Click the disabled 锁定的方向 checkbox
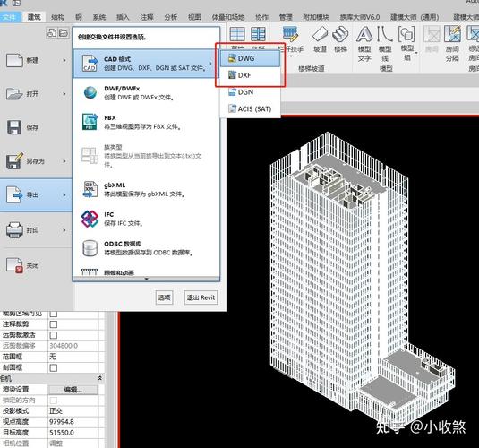The width and height of the screenshot is (479, 448). [53, 400]
